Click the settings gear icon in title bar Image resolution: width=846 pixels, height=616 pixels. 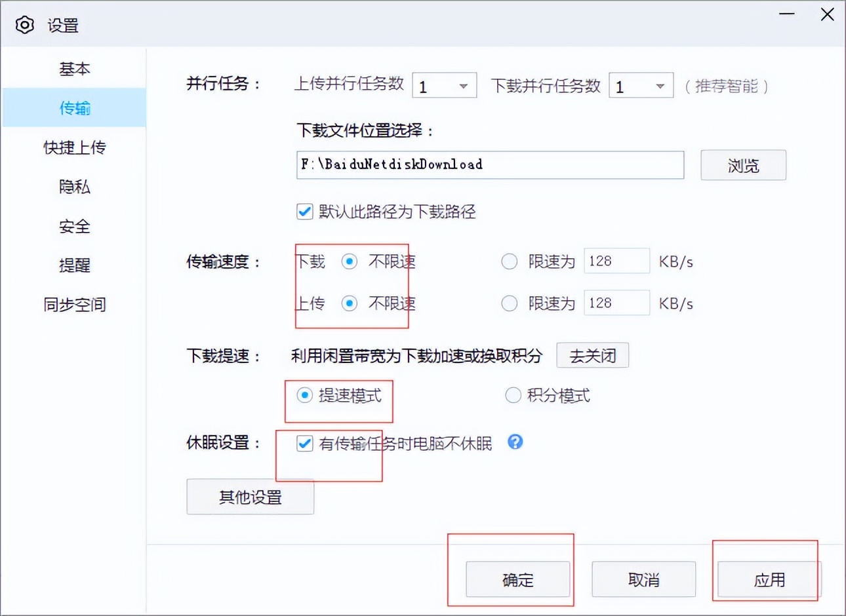25,24
